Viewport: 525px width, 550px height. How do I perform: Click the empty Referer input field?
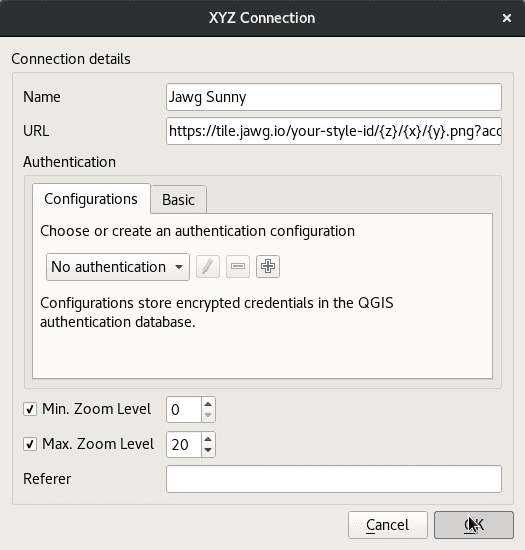(334, 479)
